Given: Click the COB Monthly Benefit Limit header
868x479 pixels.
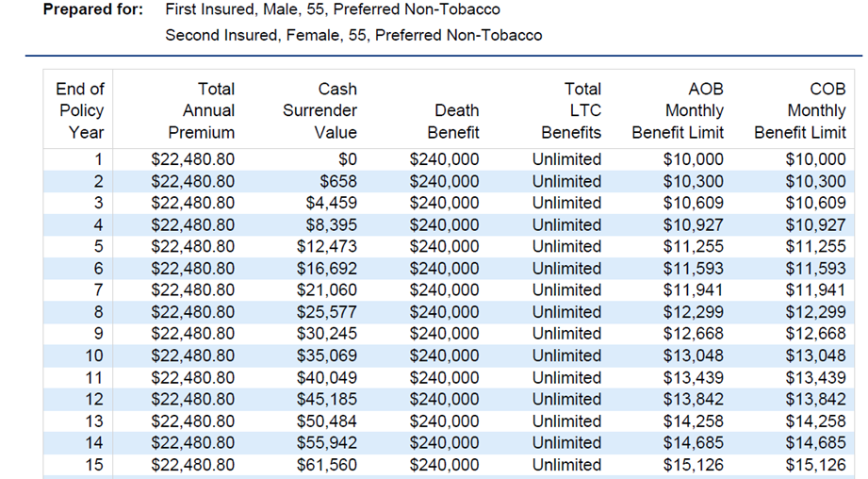Looking at the screenshot, I should [x=800, y=110].
